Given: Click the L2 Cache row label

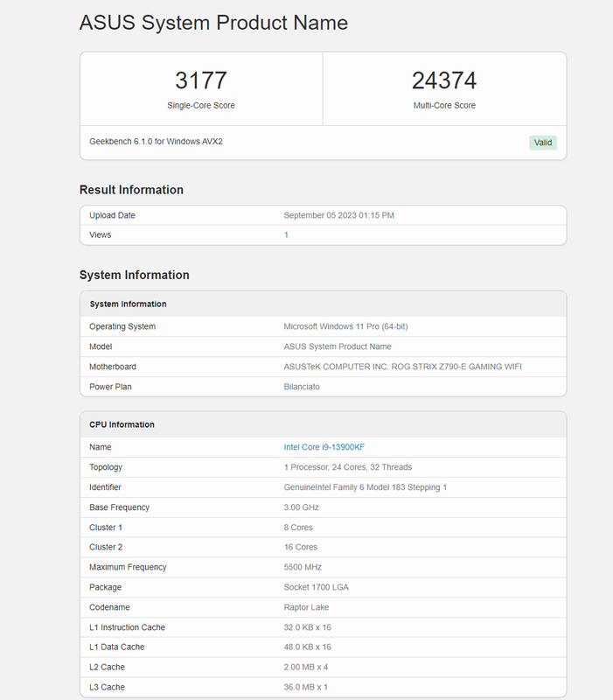Looking at the screenshot, I should tap(107, 667).
